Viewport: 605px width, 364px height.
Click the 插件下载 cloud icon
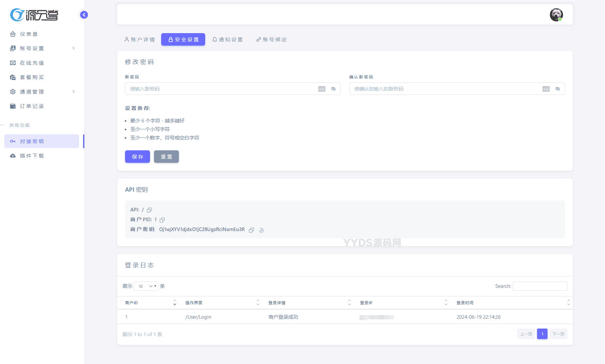tap(13, 156)
